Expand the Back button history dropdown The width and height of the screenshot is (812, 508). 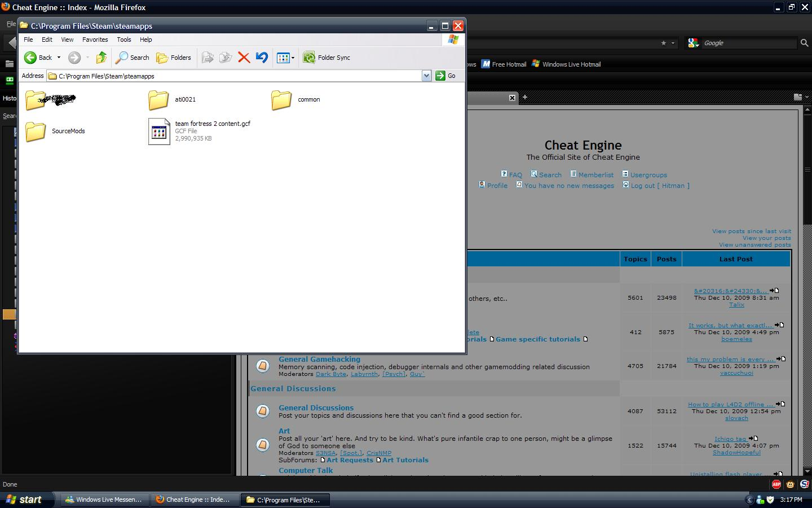click(59, 58)
